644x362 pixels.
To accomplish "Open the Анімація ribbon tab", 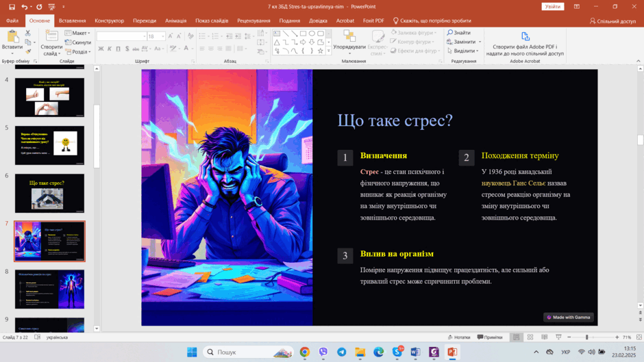I will click(x=176, y=21).
